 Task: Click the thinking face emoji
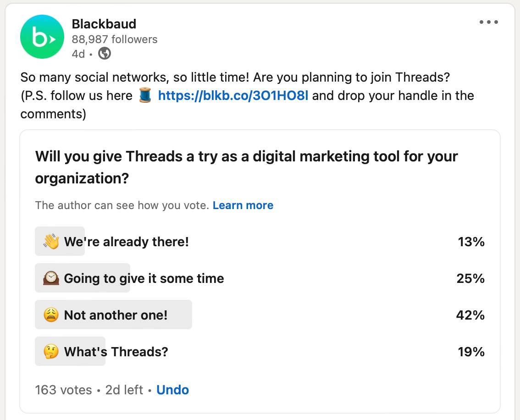coord(51,352)
